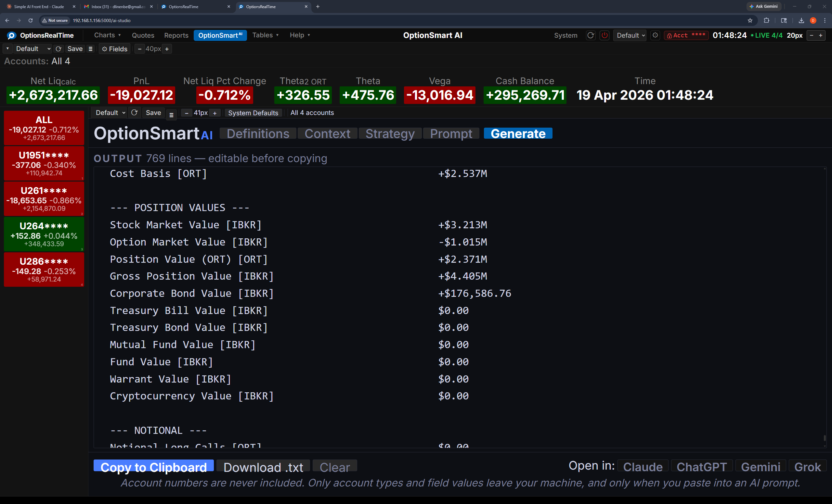
Task: Open browser extensions puzzle icon
Action: [766, 20]
